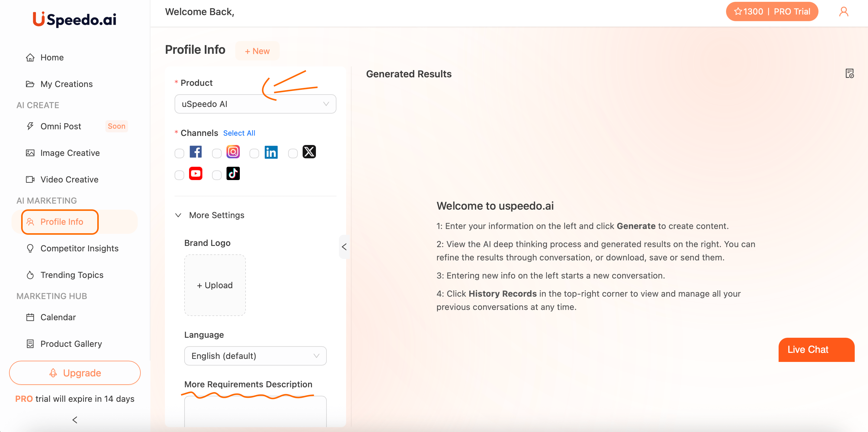Open My Creations from sidebar

(x=66, y=84)
